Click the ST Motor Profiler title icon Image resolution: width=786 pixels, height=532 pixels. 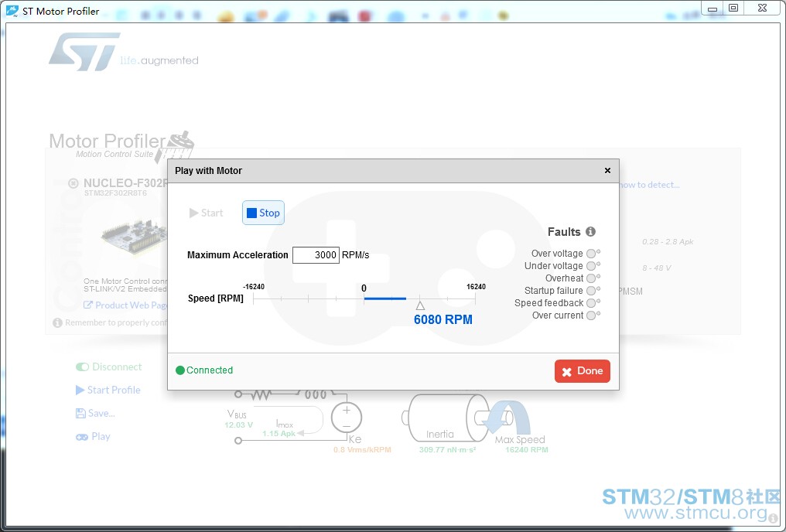click(x=12, y=11)
